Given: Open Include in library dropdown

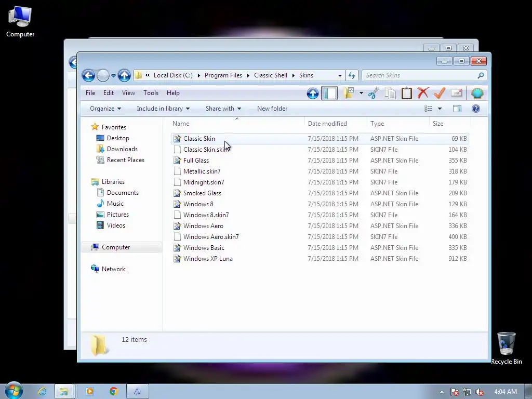Looking at the screenshot, I should [163, 109].
